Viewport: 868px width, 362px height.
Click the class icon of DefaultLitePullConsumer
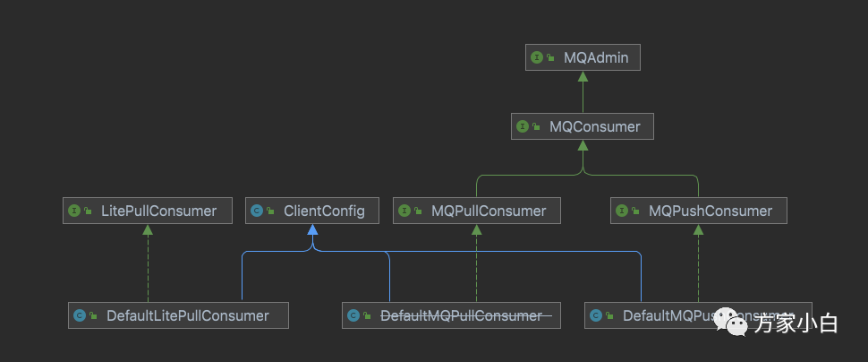tap(79, 315)
